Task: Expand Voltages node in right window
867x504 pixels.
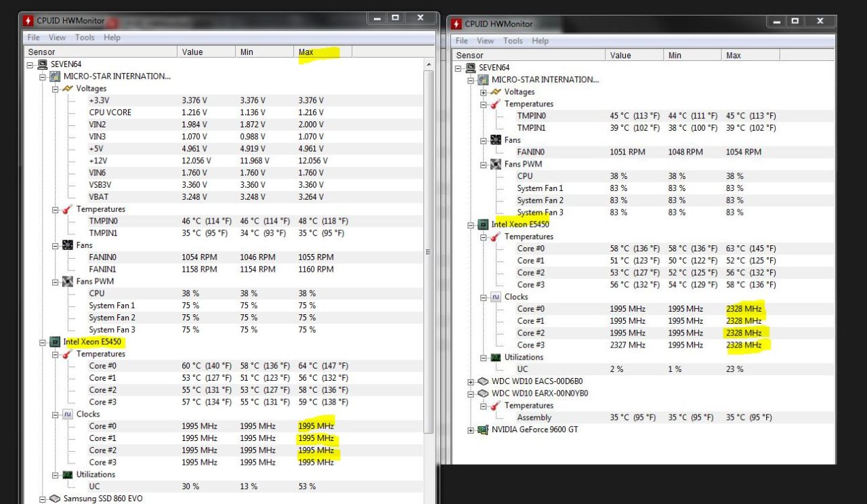Action: tap(484, 92)
